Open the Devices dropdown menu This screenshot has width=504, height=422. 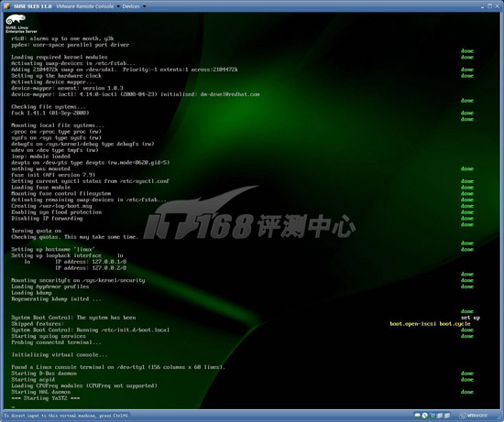click(134, 6)
